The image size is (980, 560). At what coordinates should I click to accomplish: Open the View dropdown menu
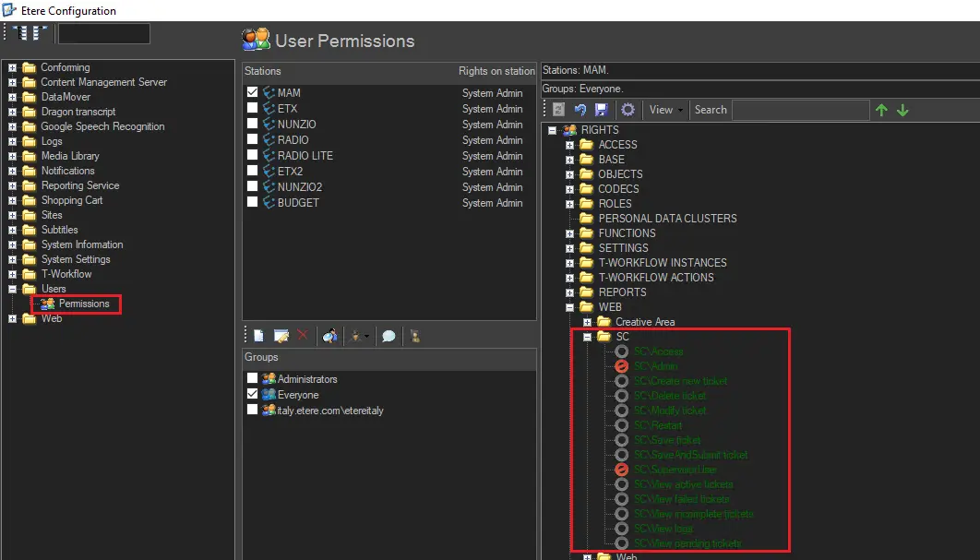666,110
